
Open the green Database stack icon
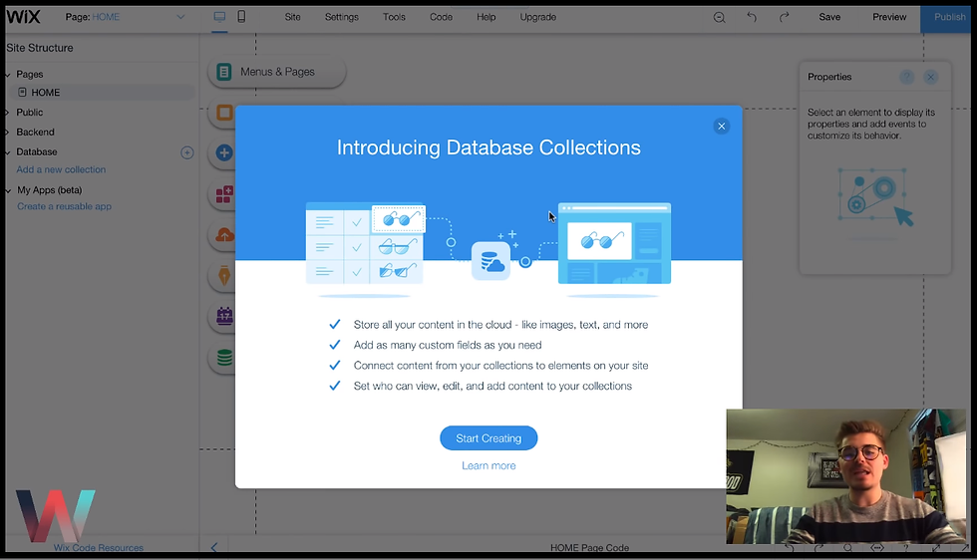point(224,358)
